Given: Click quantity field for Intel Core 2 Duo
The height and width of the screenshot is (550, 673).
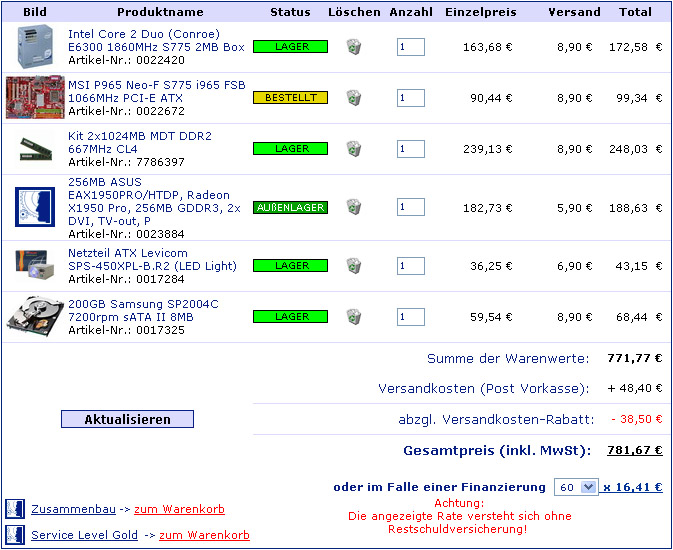Looking at the screenshot, I should click(411, 47).
